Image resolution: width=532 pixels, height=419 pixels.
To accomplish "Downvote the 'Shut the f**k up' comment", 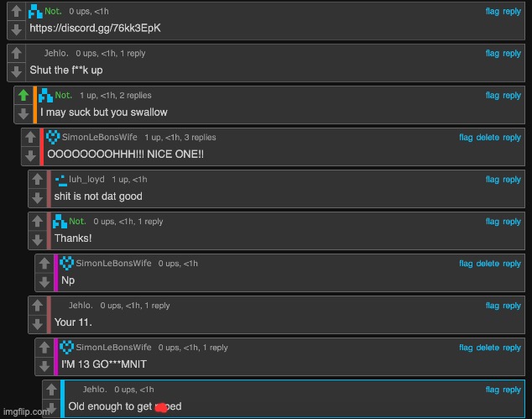I will pyautogui.click(x=16, y=71).
